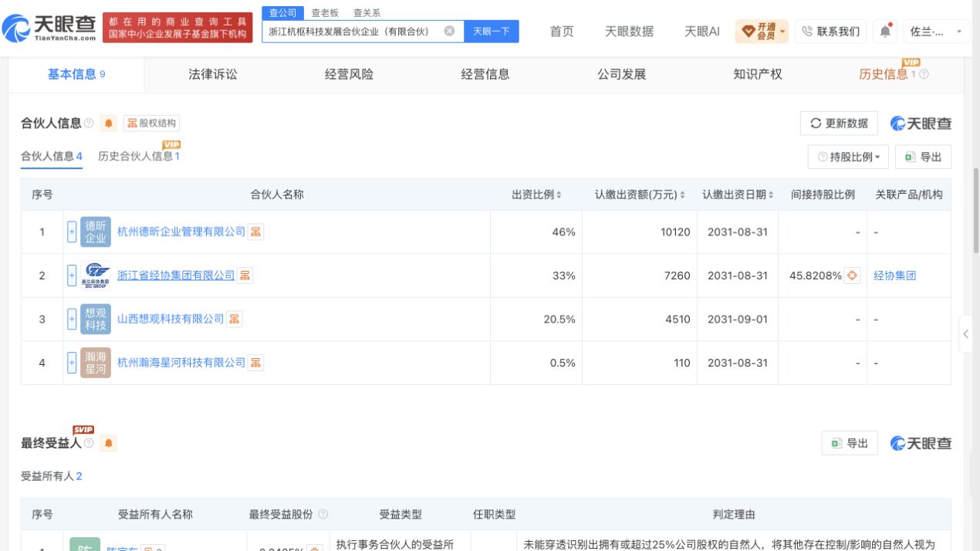Click the 更新数据 button
This screenshot has width=980, height=551.
pos(840,123)
